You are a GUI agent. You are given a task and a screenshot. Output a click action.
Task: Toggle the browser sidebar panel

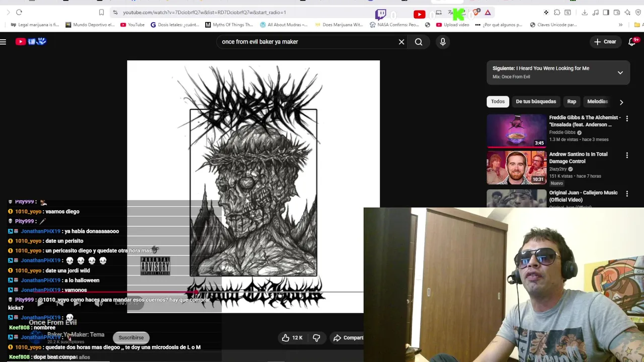606,12
